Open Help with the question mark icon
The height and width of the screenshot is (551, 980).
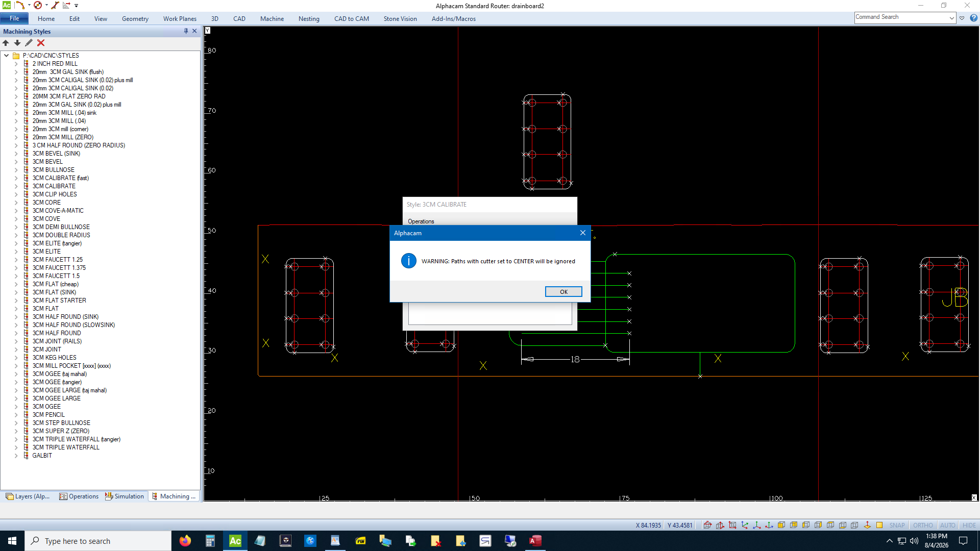pos(974,18)
